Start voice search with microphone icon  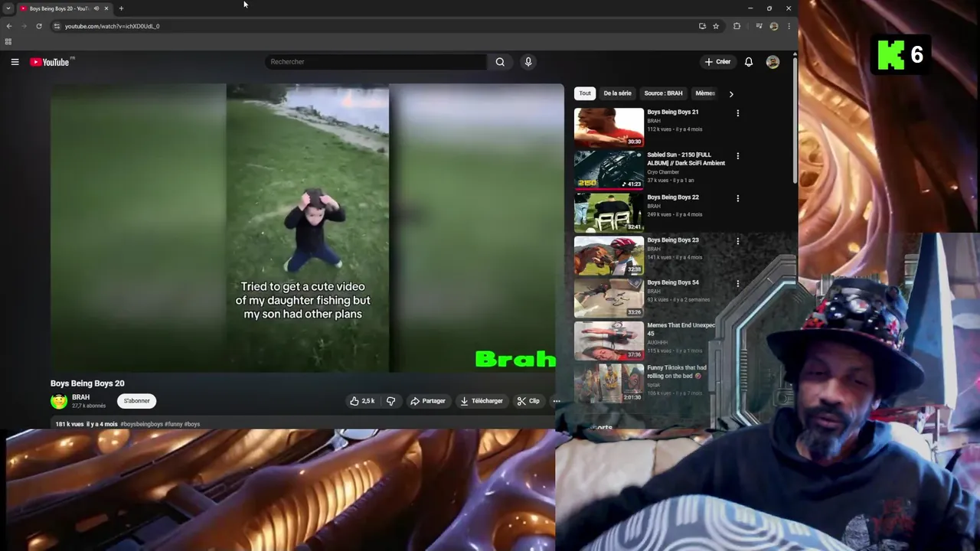click(528, 62)
